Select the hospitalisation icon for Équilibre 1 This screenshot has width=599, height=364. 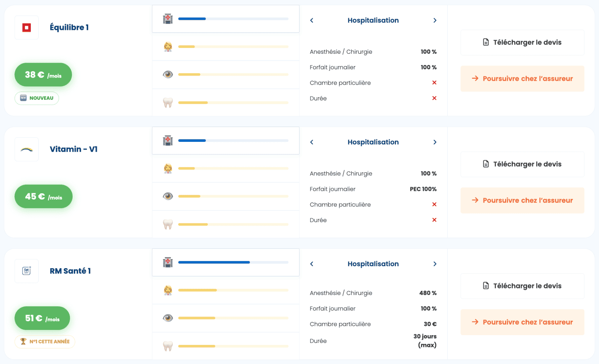[x=167, y=18]
